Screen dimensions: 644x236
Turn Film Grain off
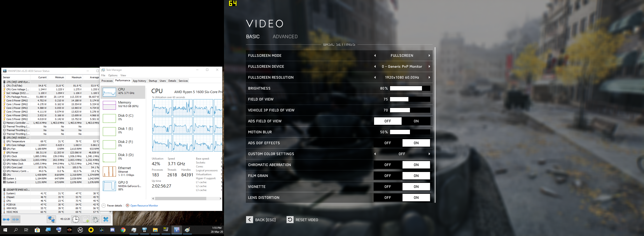click(387, 175)
